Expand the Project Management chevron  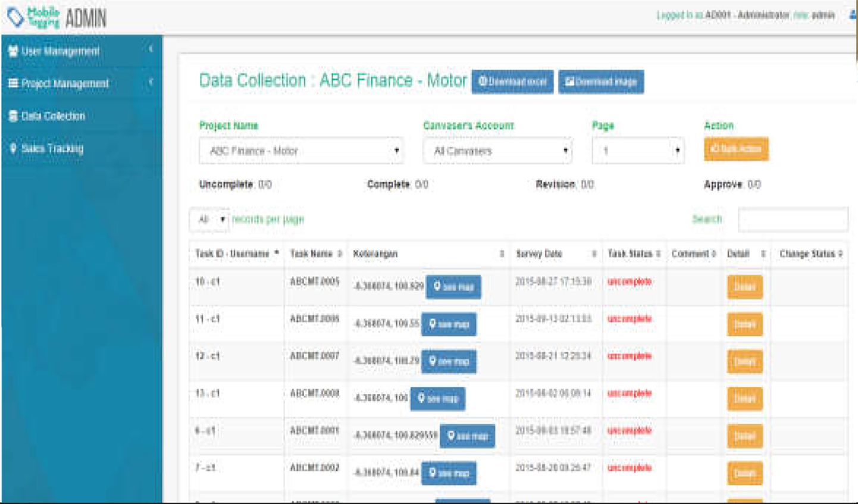(151, 82)
